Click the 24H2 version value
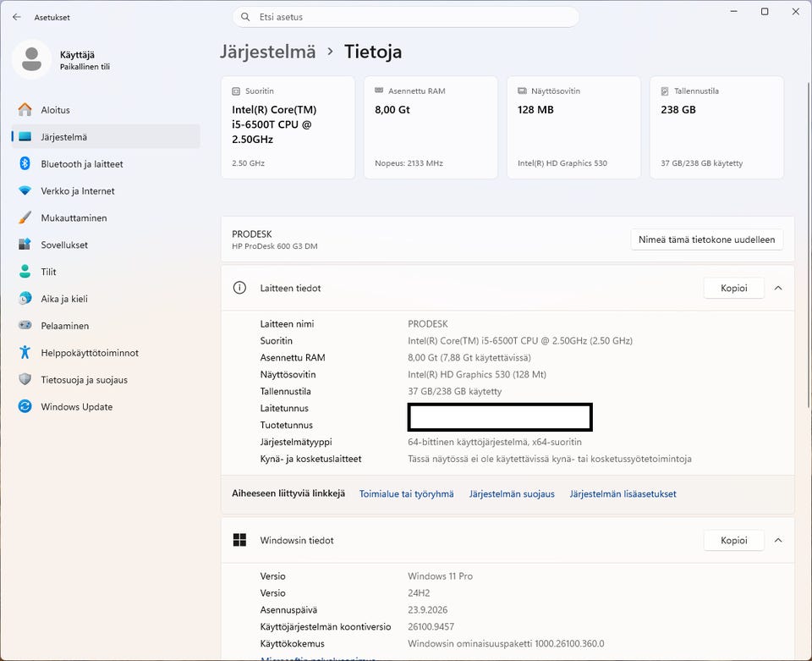 coord(419,592)
